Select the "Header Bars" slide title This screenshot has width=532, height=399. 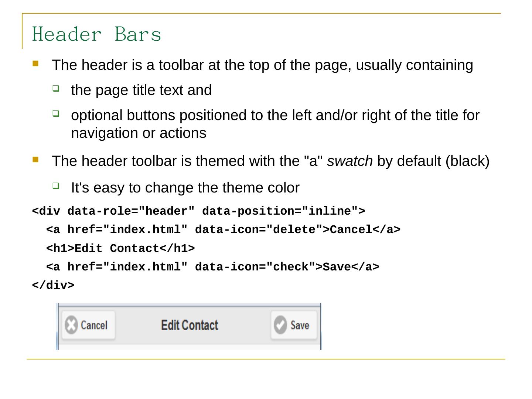tap(97, 34)
